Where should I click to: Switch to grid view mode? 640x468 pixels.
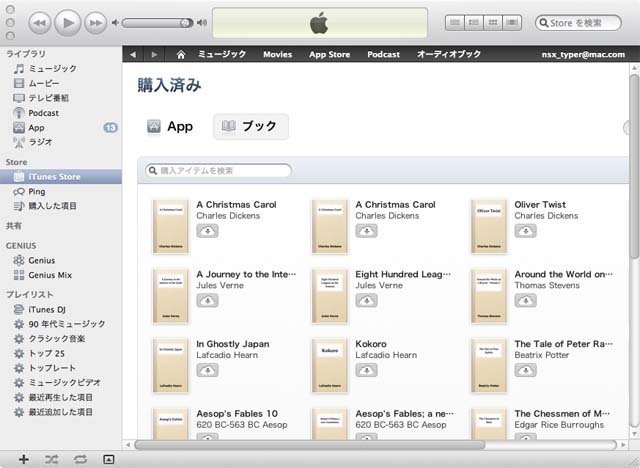(x=493, y=23)
